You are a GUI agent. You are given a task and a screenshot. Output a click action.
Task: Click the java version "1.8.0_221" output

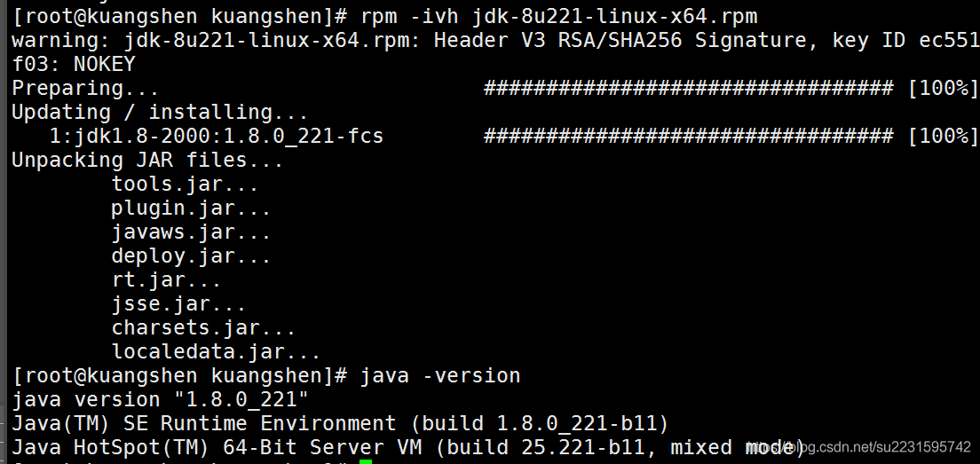pyautogui.click(x=160, y=399)
